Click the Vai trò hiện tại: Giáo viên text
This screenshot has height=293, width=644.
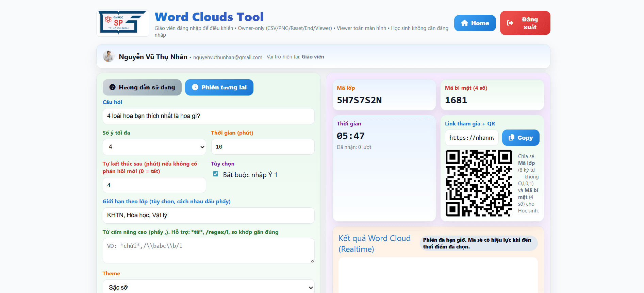tap(295, 57)
